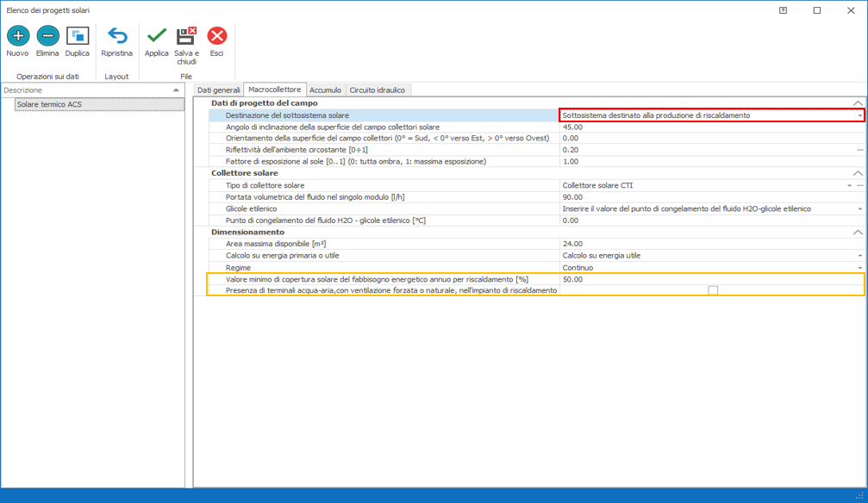Open the Circuito idraulico tab
Viewport: 868px width, 503px height.
377,90
